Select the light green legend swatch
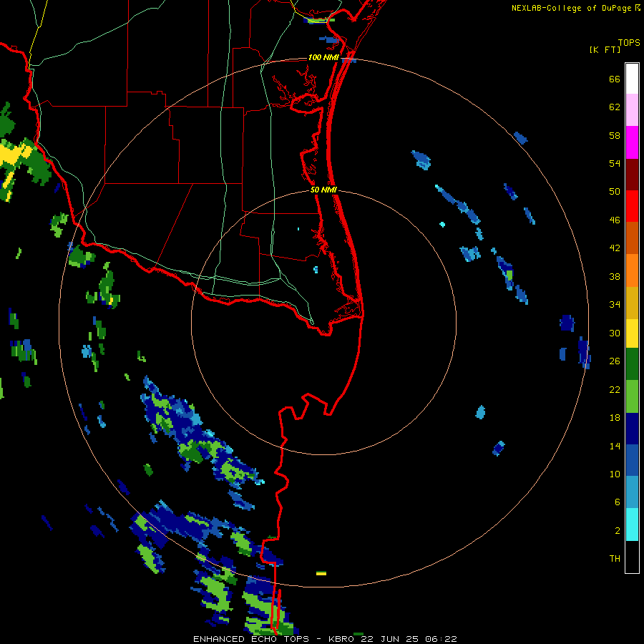 [632, 396]
